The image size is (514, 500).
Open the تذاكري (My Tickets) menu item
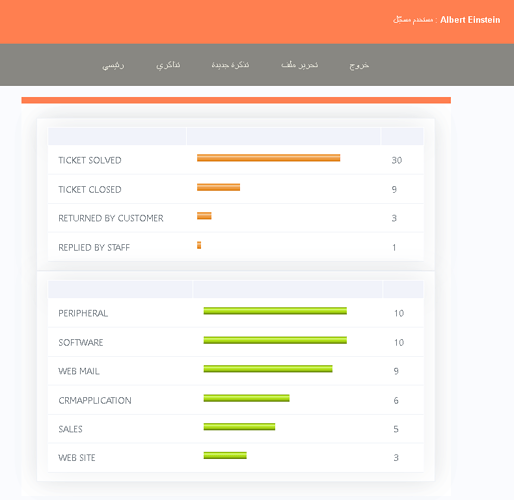coord(168,65)
